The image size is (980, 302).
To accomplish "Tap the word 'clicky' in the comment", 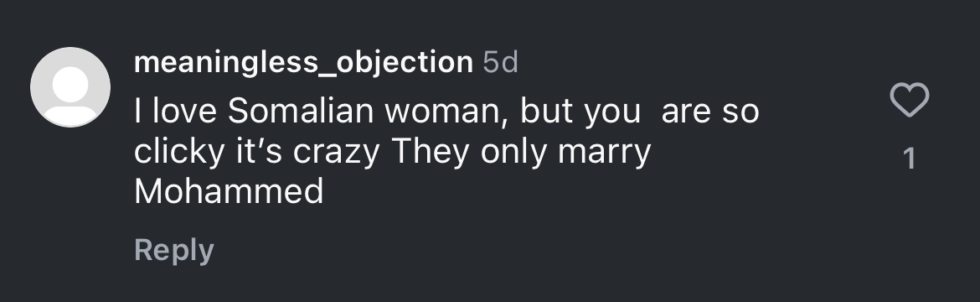I will point(178,152).
